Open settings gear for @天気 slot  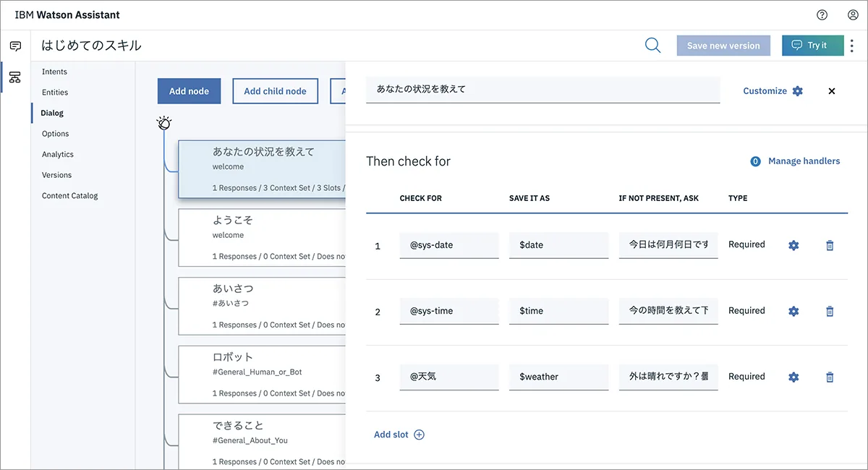click(x=793, y=377)
